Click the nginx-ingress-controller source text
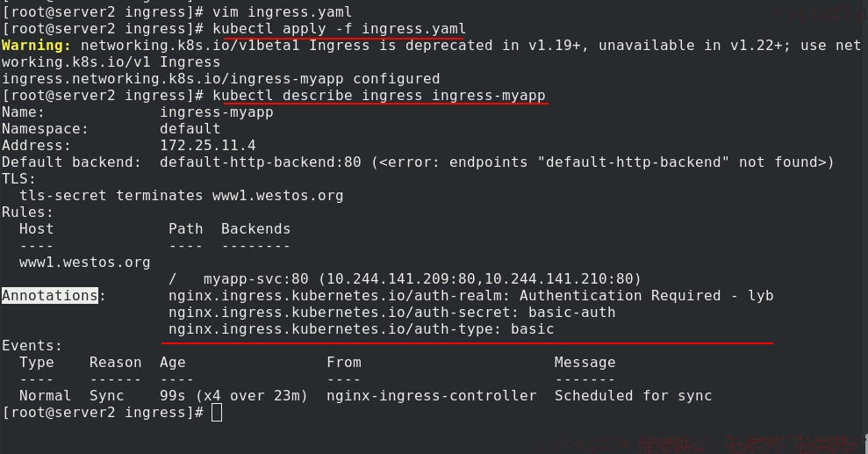 tap(431, 396)
